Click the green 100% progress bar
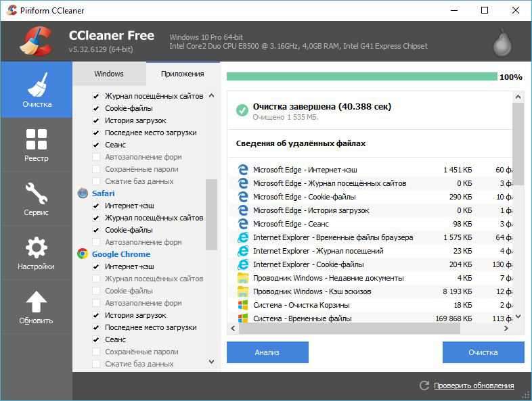532x401 pixels. tap(361, 76)
